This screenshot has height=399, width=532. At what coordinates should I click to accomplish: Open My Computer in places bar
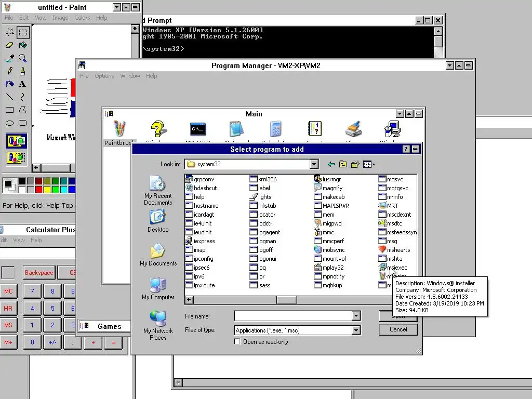coord(158,289)
